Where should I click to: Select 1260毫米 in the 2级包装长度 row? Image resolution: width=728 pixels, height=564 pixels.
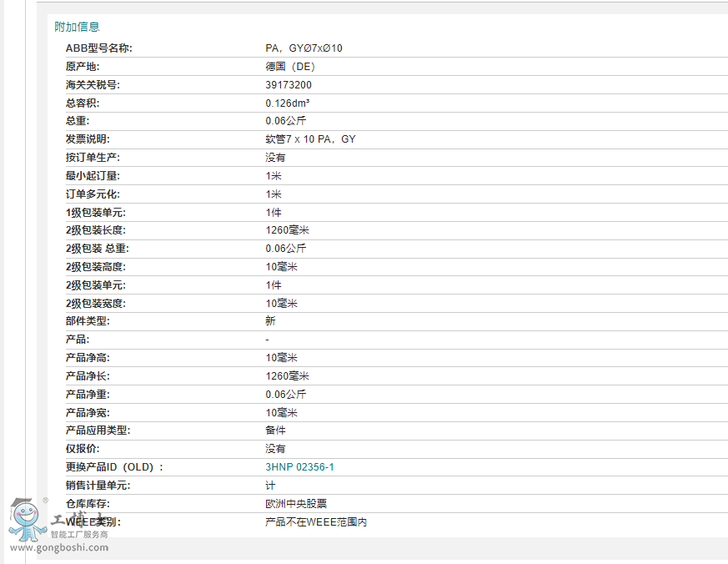click(x=288, y=230)
